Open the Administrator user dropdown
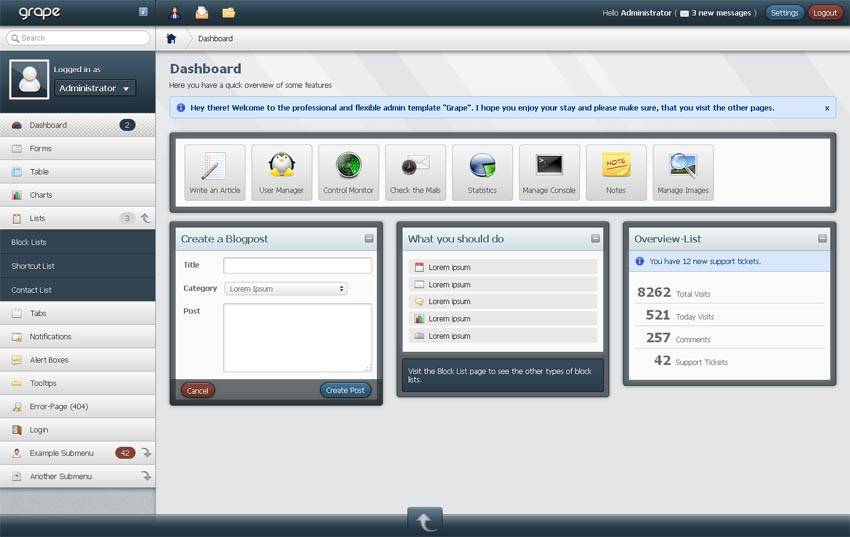Screen dimensions: 850x537 click(x=94, y=88)
